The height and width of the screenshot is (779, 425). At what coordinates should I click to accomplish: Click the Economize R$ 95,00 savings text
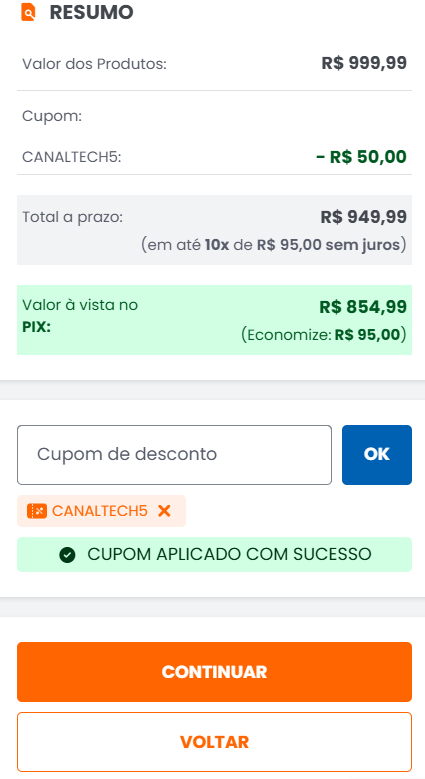(324, 335)
